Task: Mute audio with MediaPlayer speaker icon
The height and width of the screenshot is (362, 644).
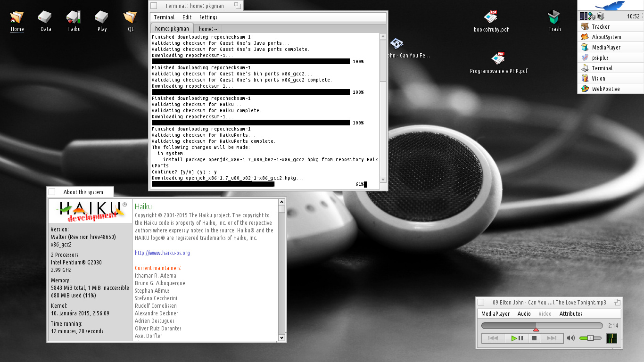Action: 571,338
